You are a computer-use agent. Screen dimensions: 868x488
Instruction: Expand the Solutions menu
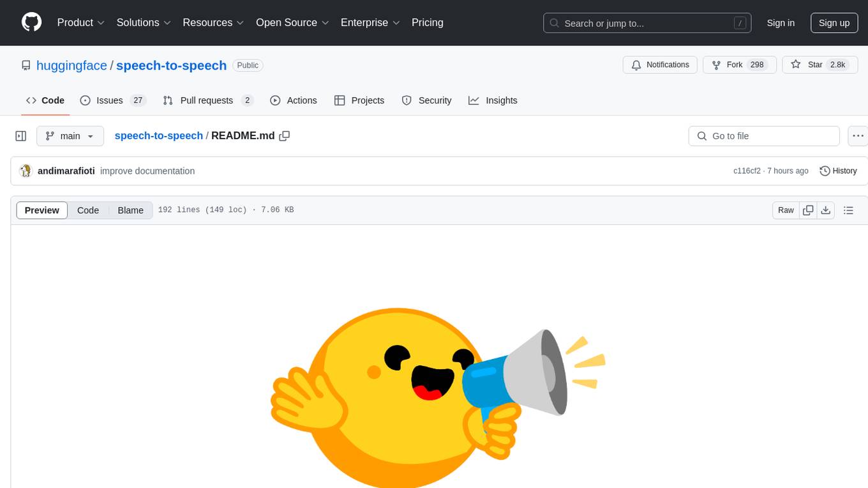point(144,22)
